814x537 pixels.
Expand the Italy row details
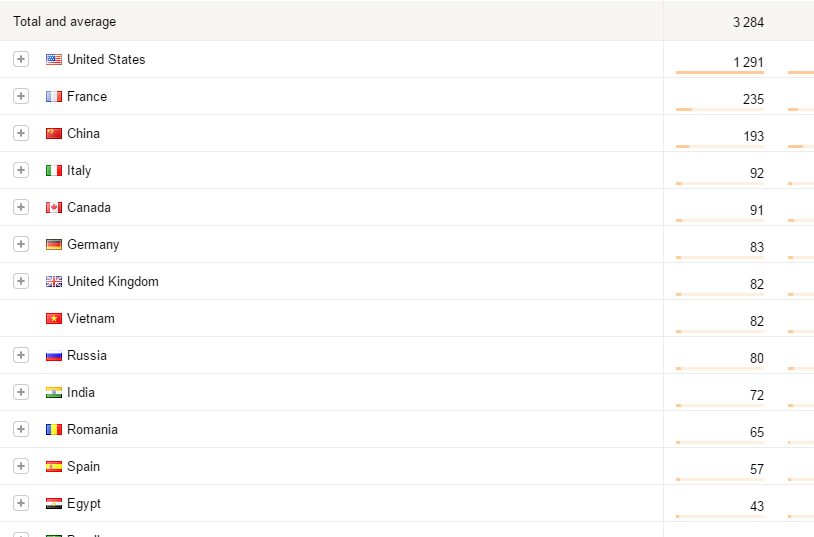click(x=21, y=170)
